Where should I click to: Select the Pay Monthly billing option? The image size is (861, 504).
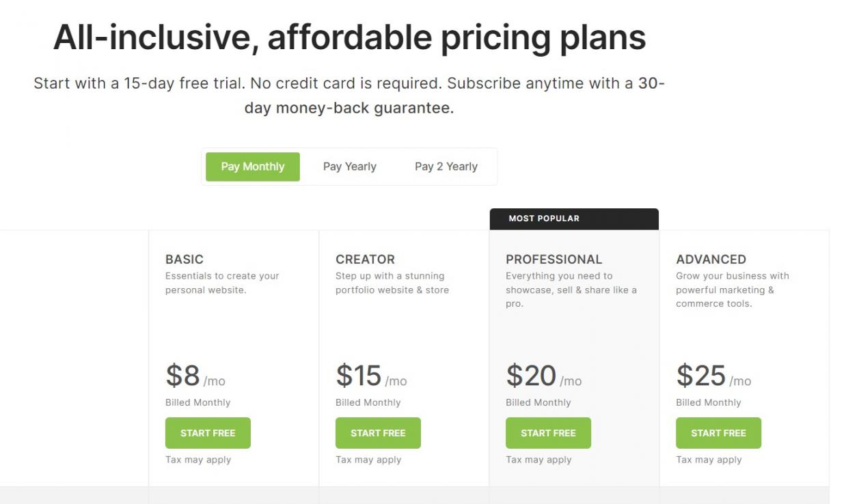coord(252,167)
